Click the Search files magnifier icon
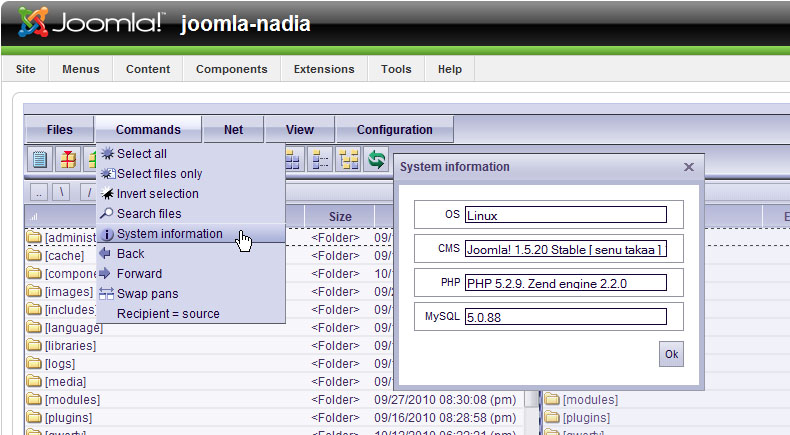The height and width of the screenshot is (435, 790). 106,213
